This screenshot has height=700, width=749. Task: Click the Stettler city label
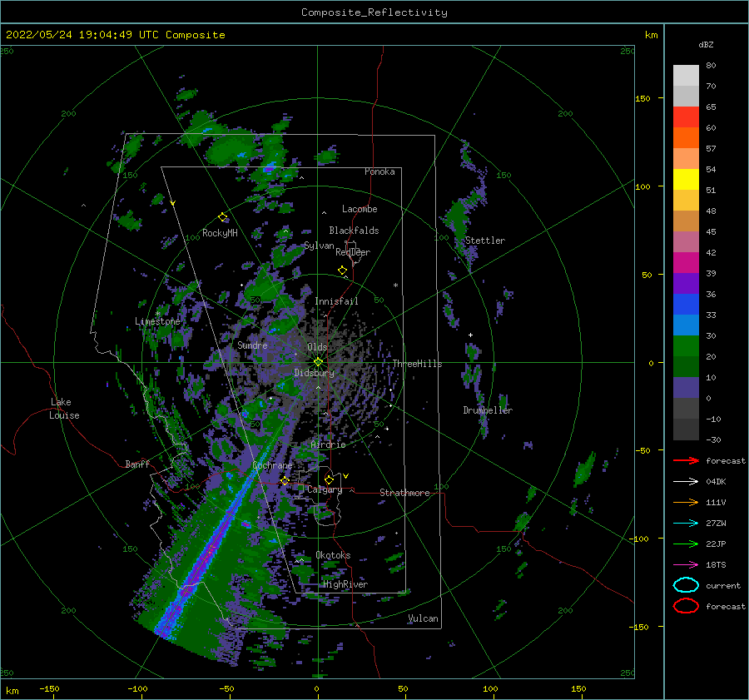[485, 241]
